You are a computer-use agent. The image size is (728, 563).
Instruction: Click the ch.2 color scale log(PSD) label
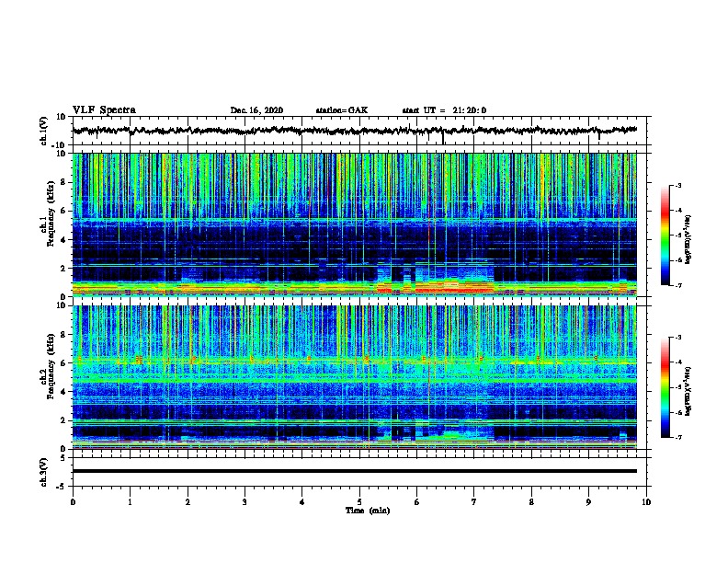(688, 391)
